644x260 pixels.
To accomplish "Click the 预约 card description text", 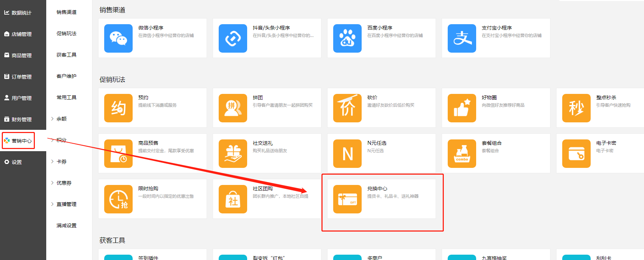I will pos(158,105).
